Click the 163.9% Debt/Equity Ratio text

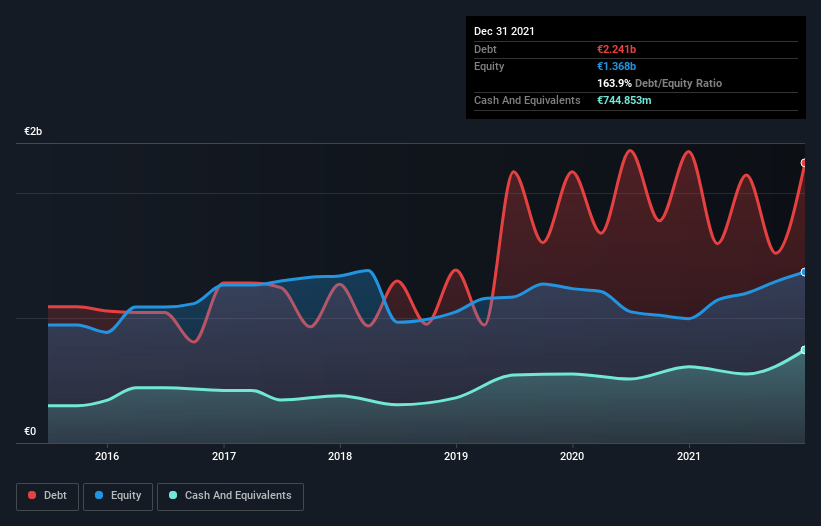[659, 83]
